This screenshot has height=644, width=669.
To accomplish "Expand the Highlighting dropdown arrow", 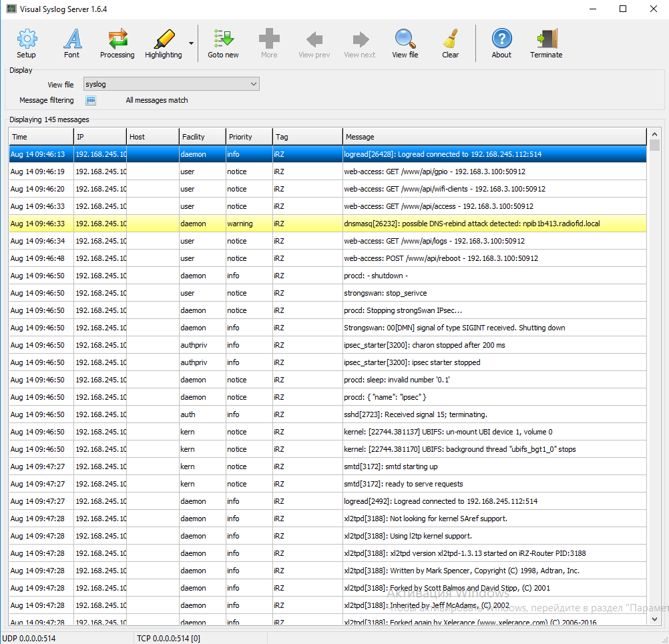I will tap(191, 44).
